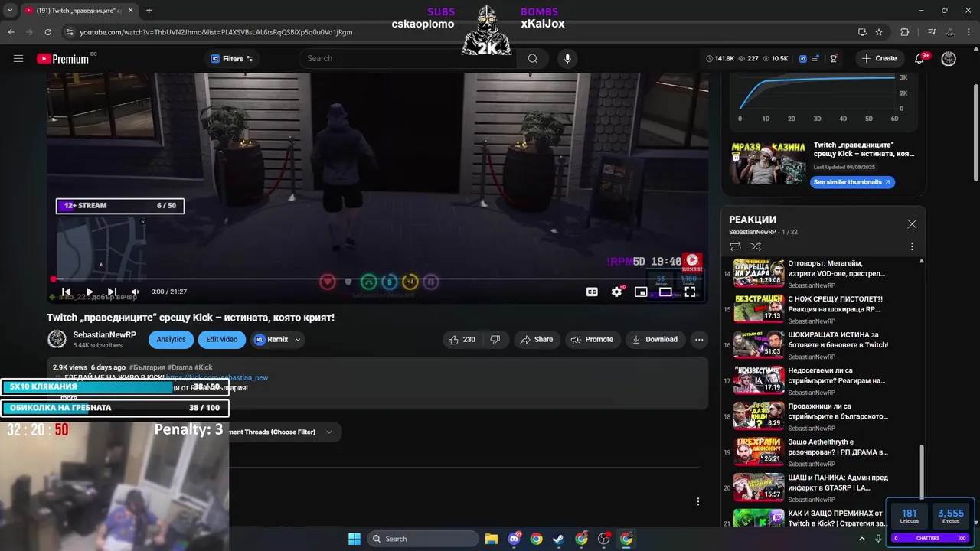This screenshot has width=980, height=551.
Task: Open the YouTube hamburger guide menu
Action: (x=18, y=58)
